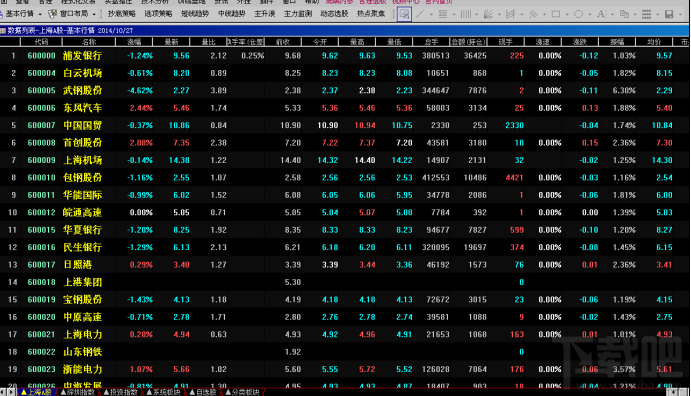The width and height of the screenshot is (691, 396).
Task: Select the rectangle drawing tool
Action: coord(556,14)
